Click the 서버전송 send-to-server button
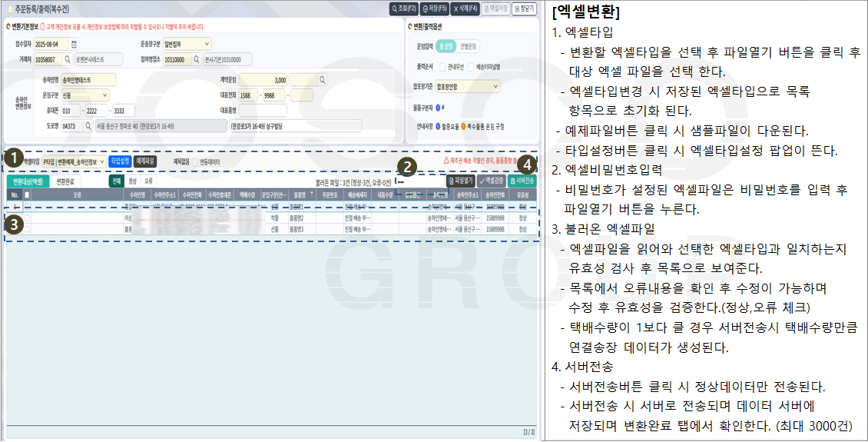 [x=522, y=181]
